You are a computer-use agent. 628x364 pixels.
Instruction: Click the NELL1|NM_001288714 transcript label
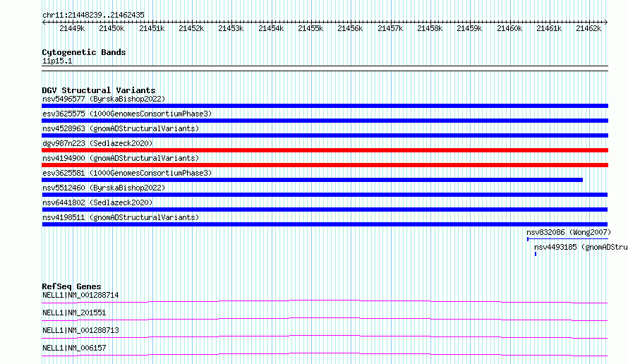coord(80,295)
